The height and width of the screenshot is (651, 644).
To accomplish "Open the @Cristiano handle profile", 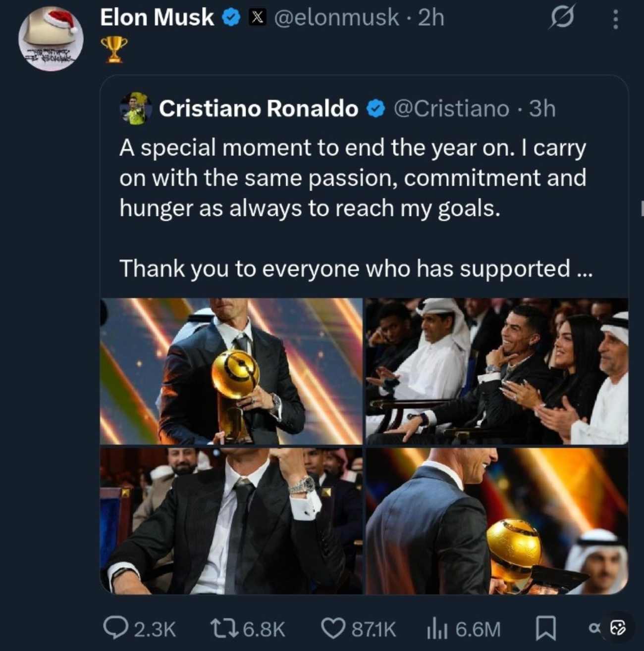I will (451, 109).
